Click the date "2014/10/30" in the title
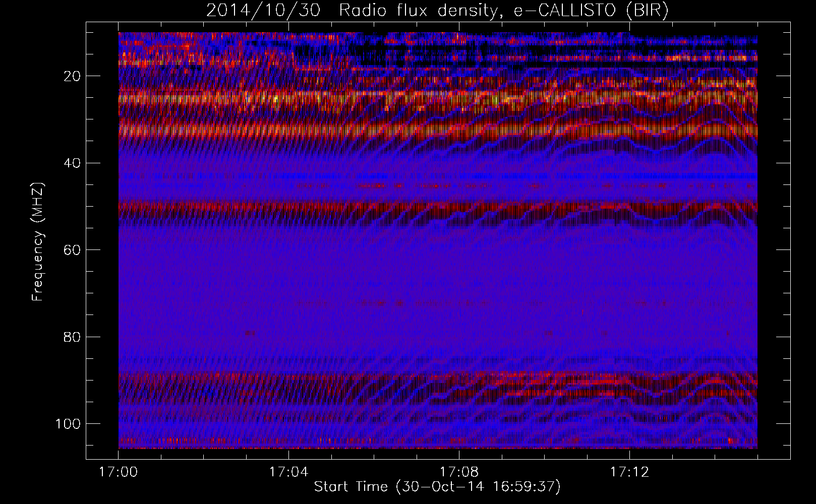Screen dimensions: 816x504 point(263,11)
